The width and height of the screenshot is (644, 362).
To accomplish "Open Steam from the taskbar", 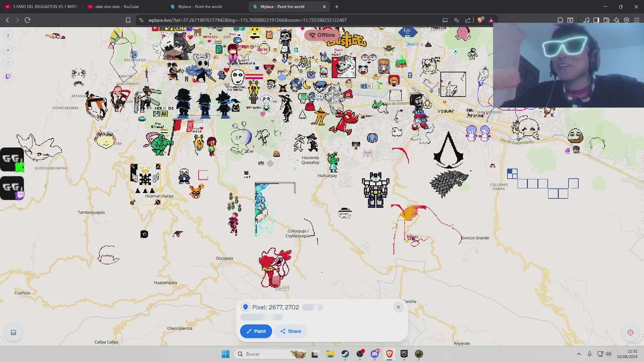I will pos(345,354).
